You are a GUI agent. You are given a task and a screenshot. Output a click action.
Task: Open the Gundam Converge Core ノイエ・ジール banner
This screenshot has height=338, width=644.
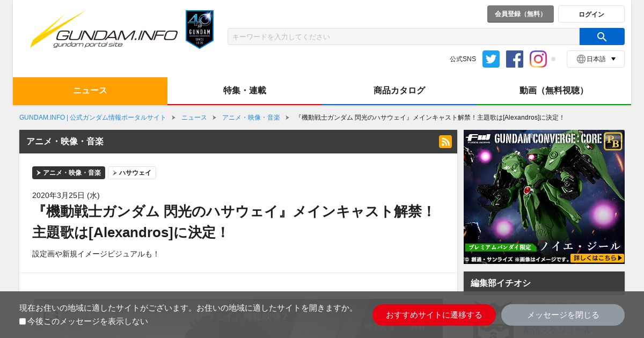pos(544,197)
